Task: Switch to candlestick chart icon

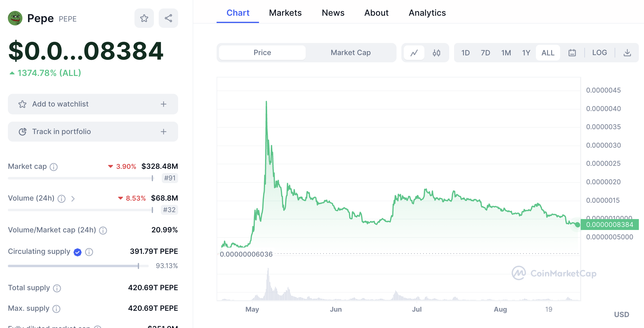Action: [437, 53]
